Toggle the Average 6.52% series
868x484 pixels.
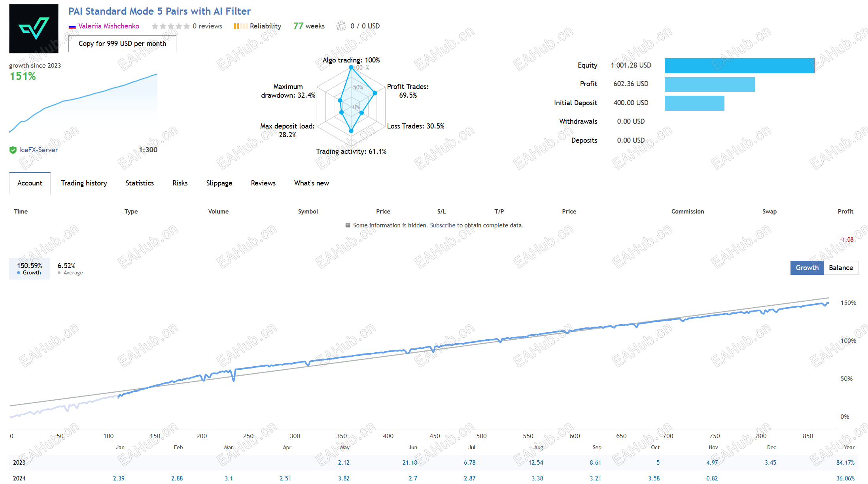(70, 268)
